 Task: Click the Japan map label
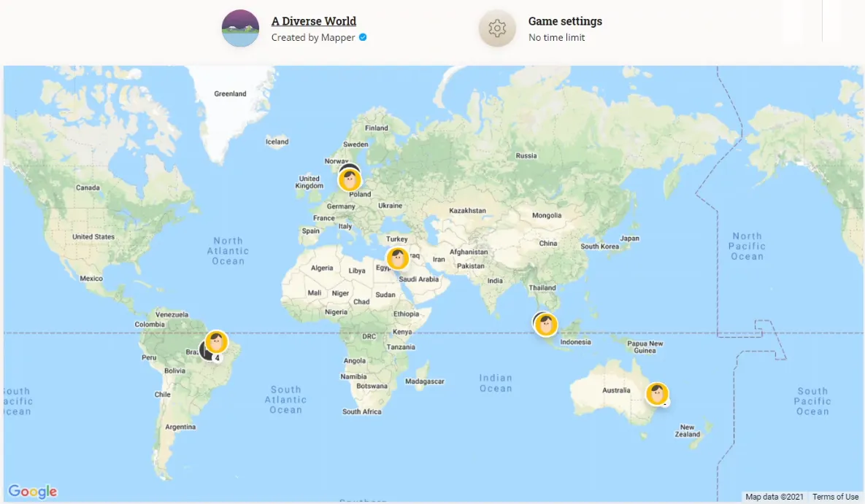click(x=629, y=239)
